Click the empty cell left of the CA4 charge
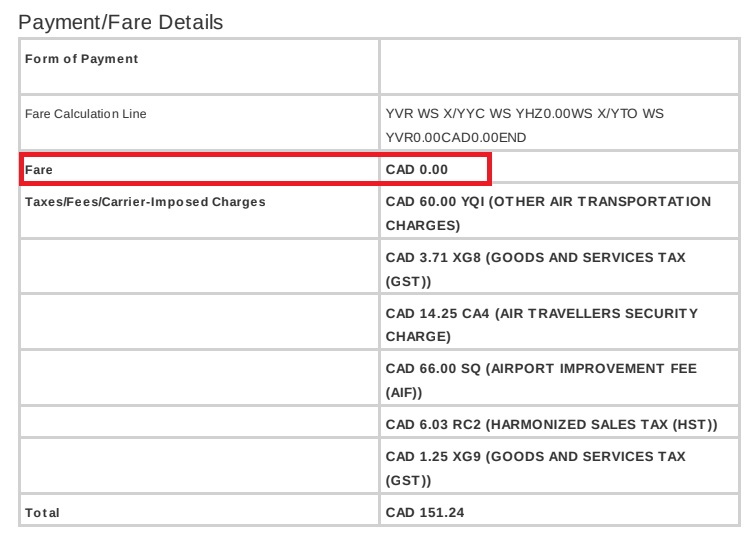The image size is (756, 538). pyautogui.click(x=199, y=325)
